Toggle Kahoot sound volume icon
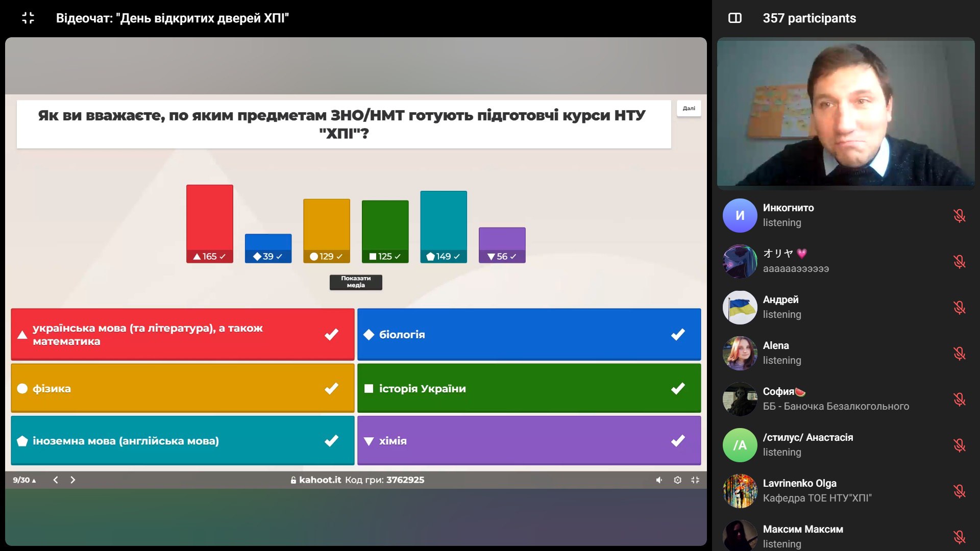980x551 pixels. pyautogui.click(x=659, y=480)
